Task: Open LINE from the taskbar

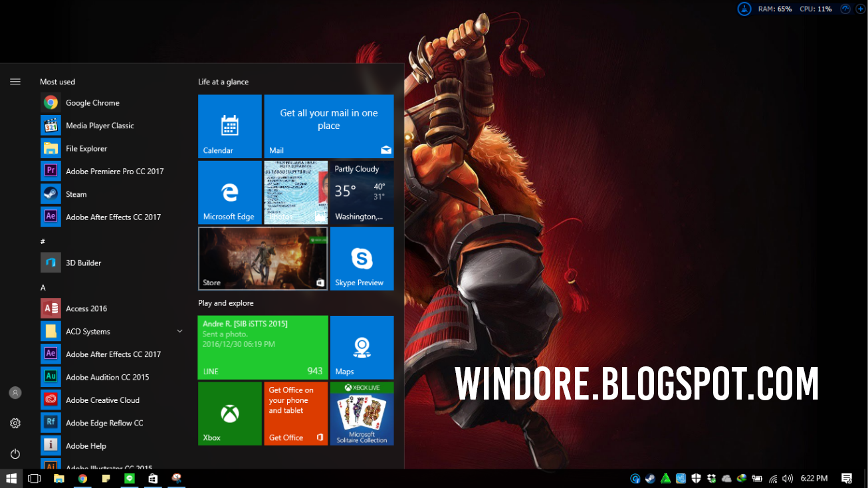Action: point(130,478)
